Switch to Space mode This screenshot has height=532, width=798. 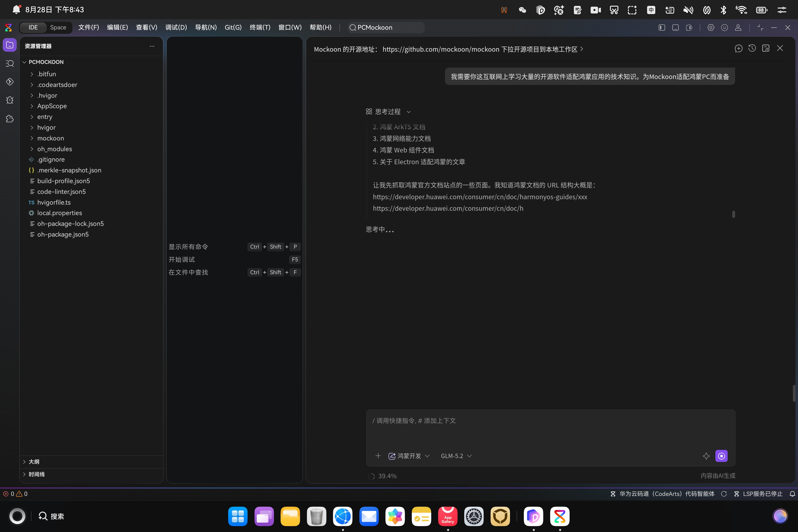pyautogui.click(x=58, y=27)
